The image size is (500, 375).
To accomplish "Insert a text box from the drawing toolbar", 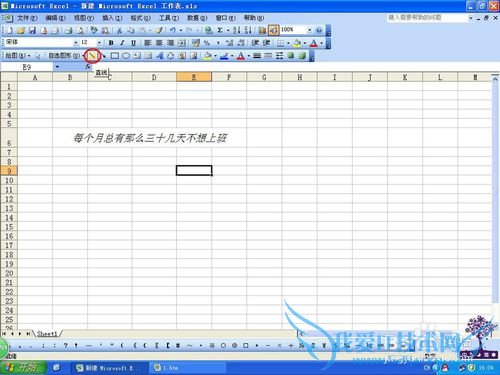I will tap(137, 56).
